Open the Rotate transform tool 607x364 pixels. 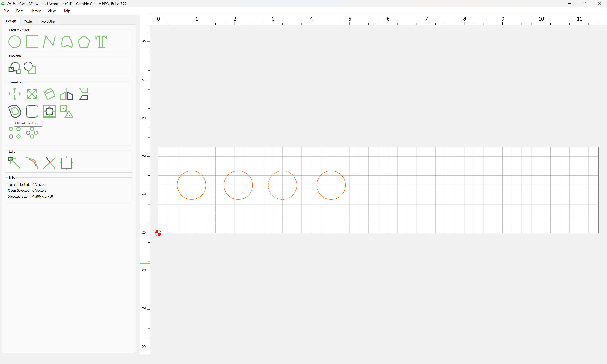click(x=49, y=94)
